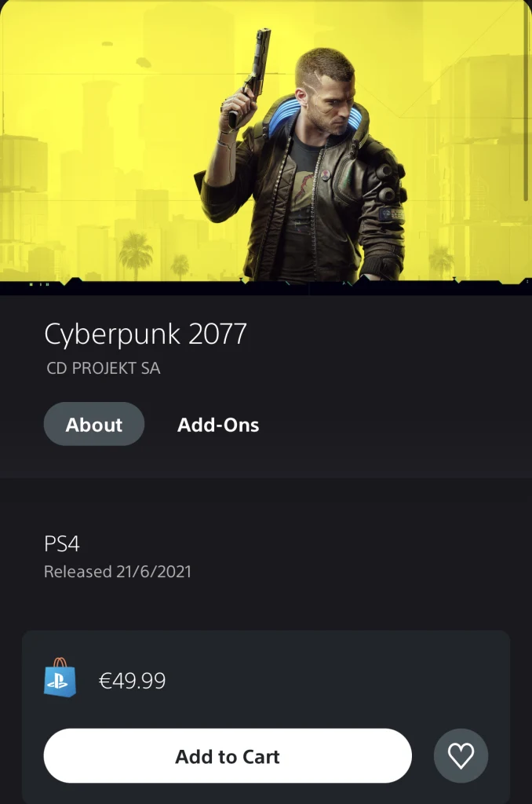Image resolution: width=532 pixels, height=804 pixels.
Task: Click the Released 21/6/2021 date text
Action: (x=118, y=572)
